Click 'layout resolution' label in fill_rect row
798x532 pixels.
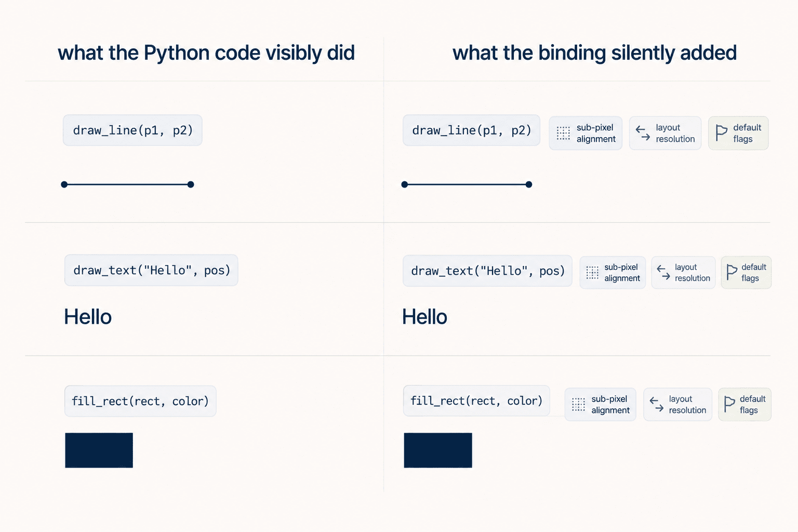pos(687,405)
